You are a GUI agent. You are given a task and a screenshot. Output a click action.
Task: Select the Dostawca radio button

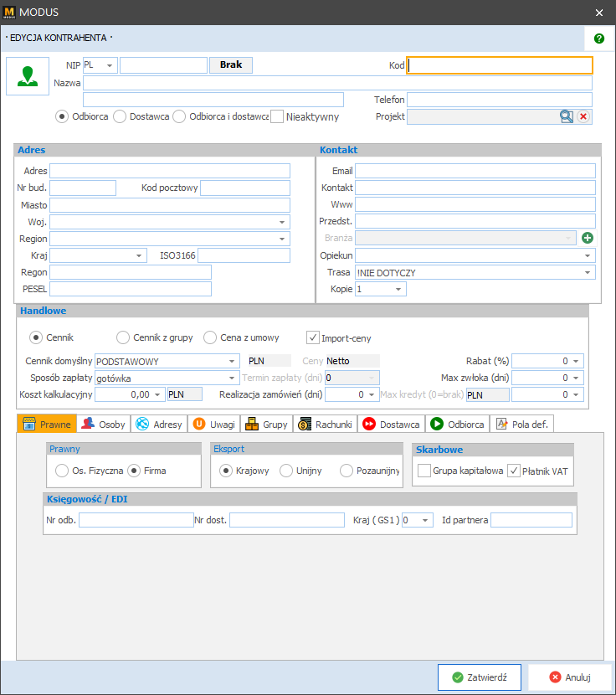coord(120,117)
